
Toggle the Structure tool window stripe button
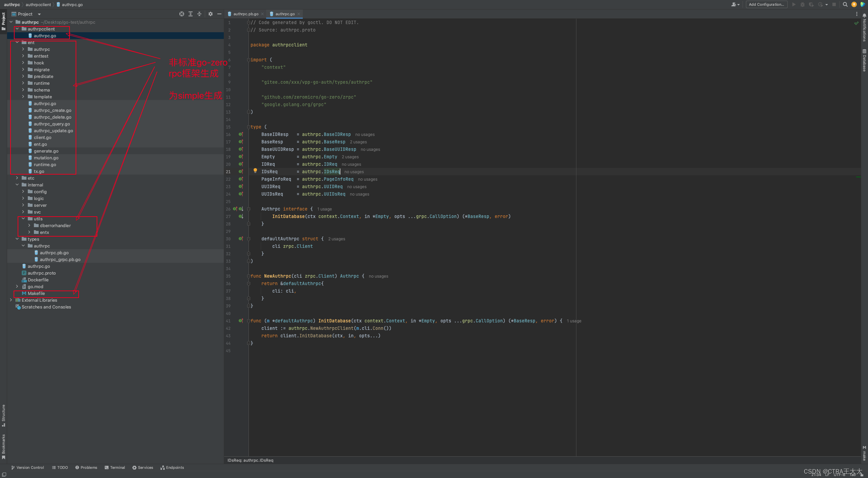[3, 415]
